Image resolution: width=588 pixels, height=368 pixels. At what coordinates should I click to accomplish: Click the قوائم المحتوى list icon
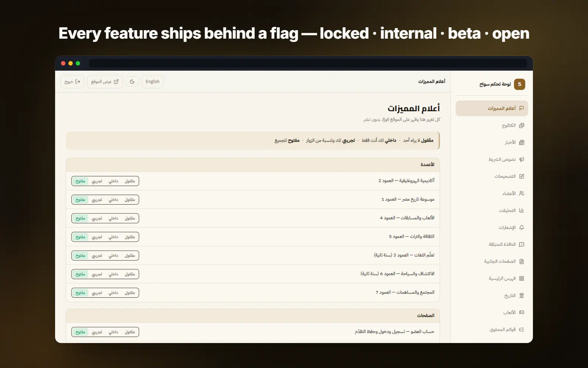(x=521, y=329)
